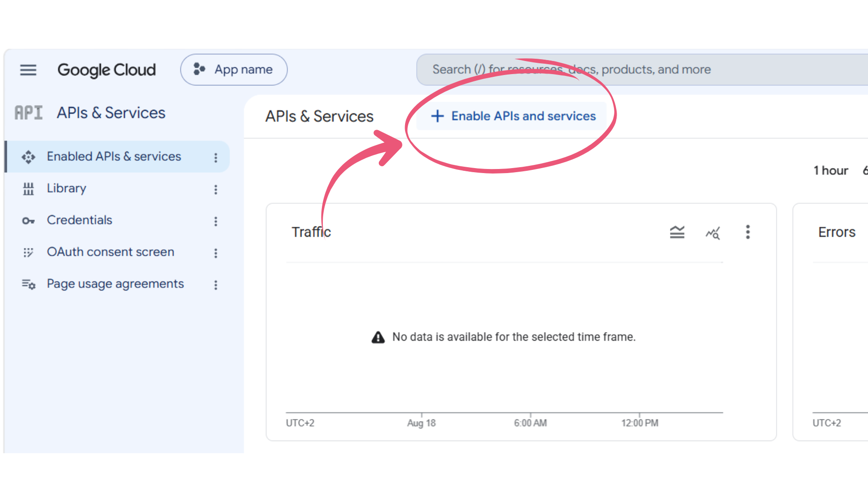Image resolution: width=868 pixels, height=488 pixels.
Task: Open options menu for Enabled APIs & services
Action: tap(216, 157)
